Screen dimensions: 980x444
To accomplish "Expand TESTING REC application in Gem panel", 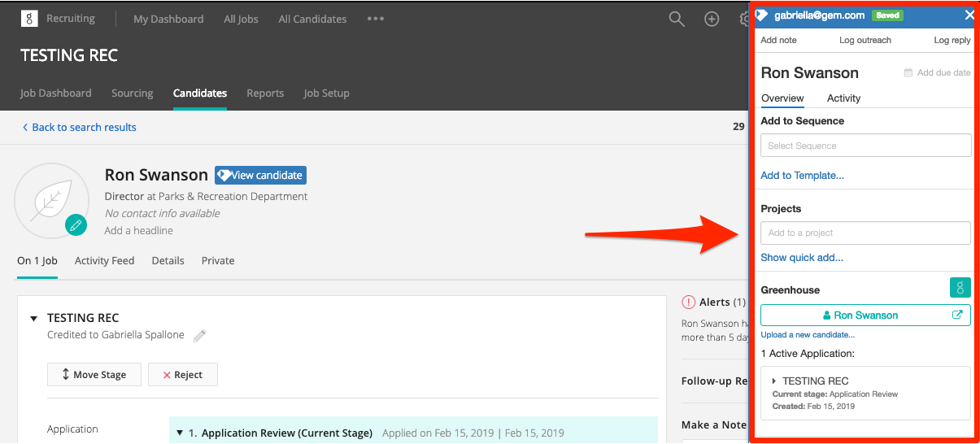I will [x=774, y=381].
